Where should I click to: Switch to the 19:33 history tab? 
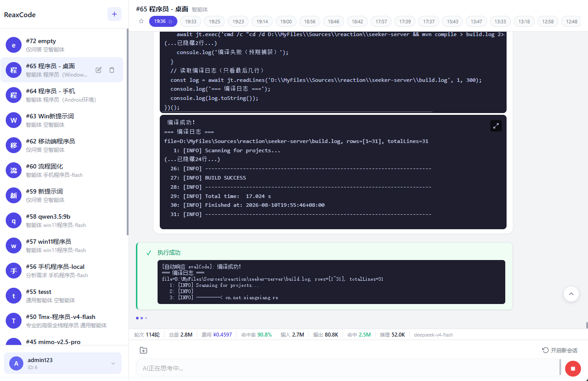pos(191,21)
